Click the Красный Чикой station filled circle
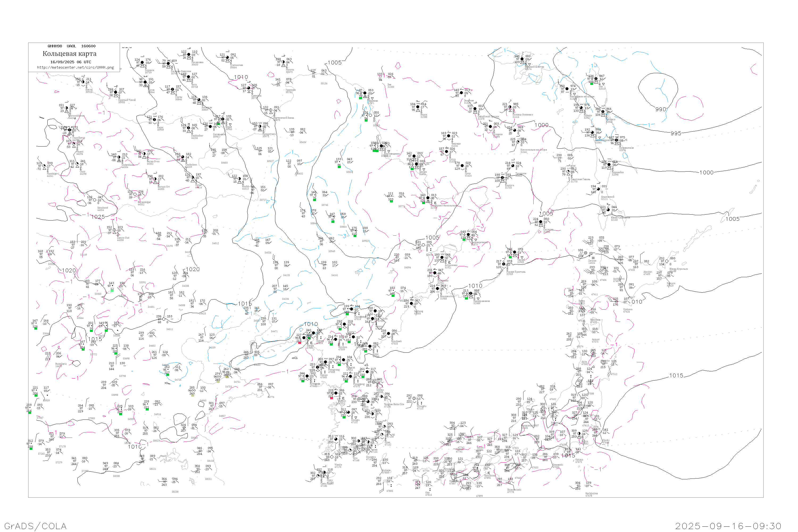 point(116,92)
